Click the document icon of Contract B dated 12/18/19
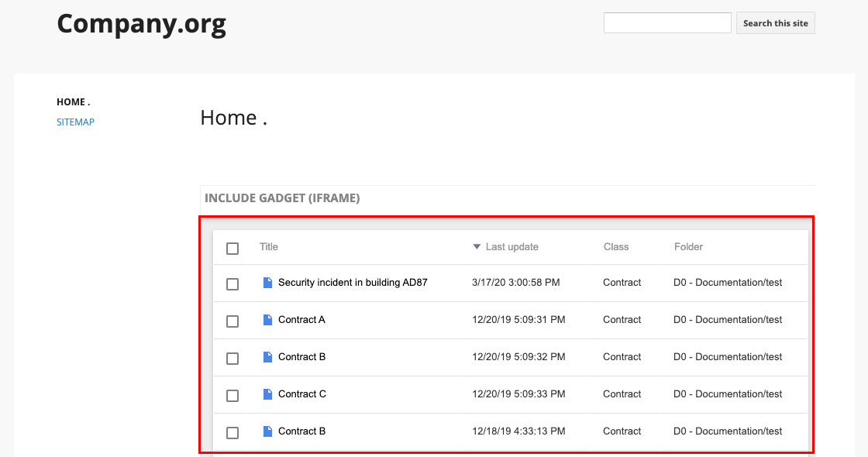 click(x=267, y=431)
